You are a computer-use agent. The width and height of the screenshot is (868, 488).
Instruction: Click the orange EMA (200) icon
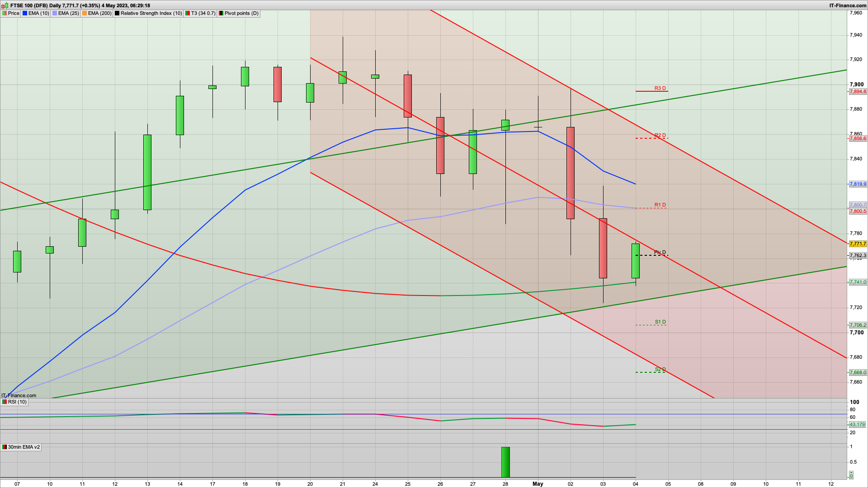click(85, 14)
